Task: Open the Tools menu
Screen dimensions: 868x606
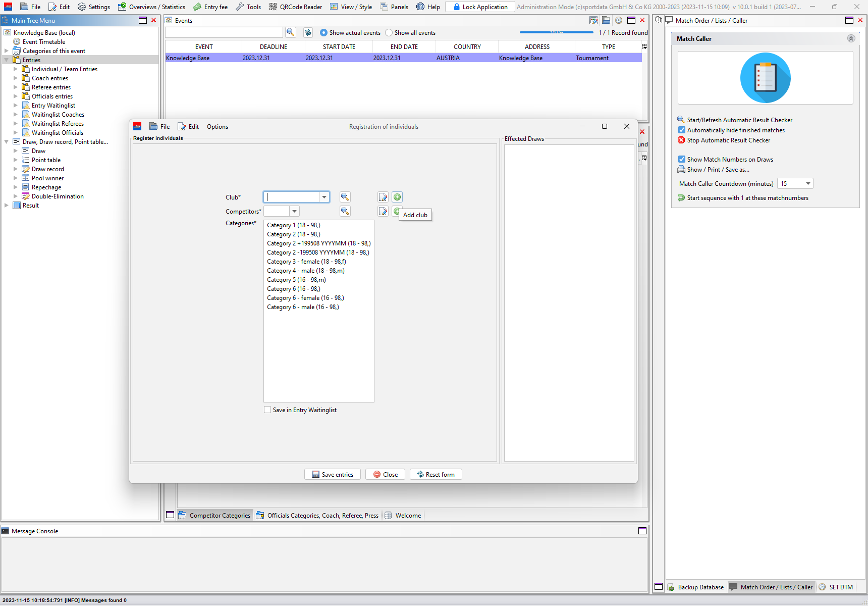Action: pos(248,7)
